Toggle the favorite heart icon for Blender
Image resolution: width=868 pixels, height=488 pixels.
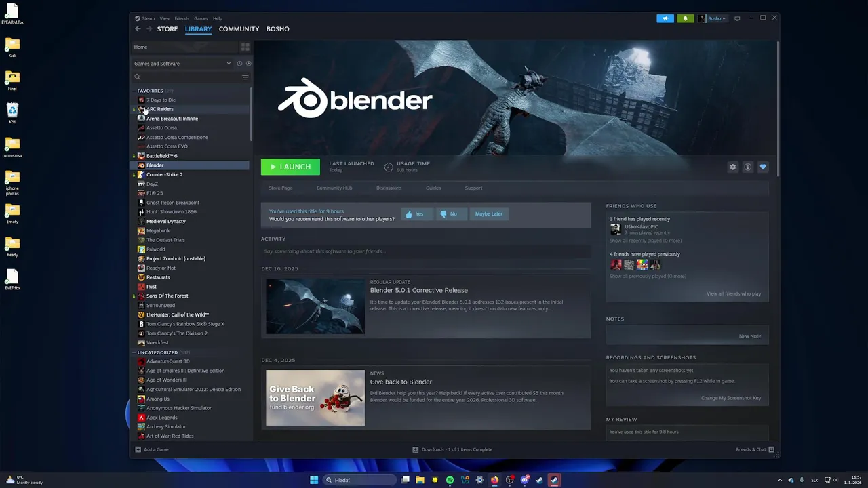763,167
